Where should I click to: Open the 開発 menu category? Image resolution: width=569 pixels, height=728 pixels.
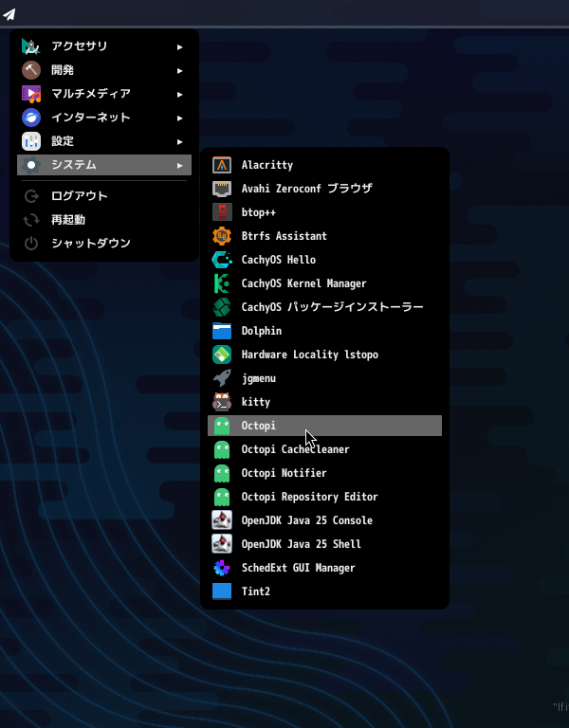[x=104, y=70]
